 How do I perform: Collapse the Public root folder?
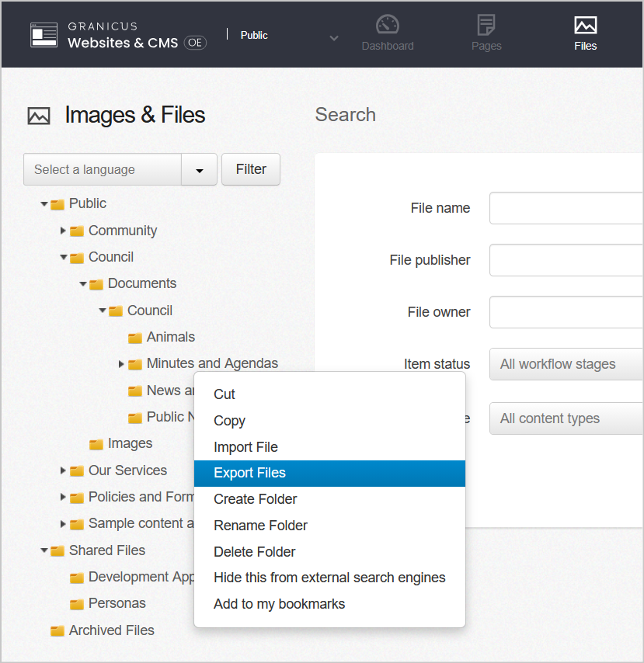(x=44, y=204)
